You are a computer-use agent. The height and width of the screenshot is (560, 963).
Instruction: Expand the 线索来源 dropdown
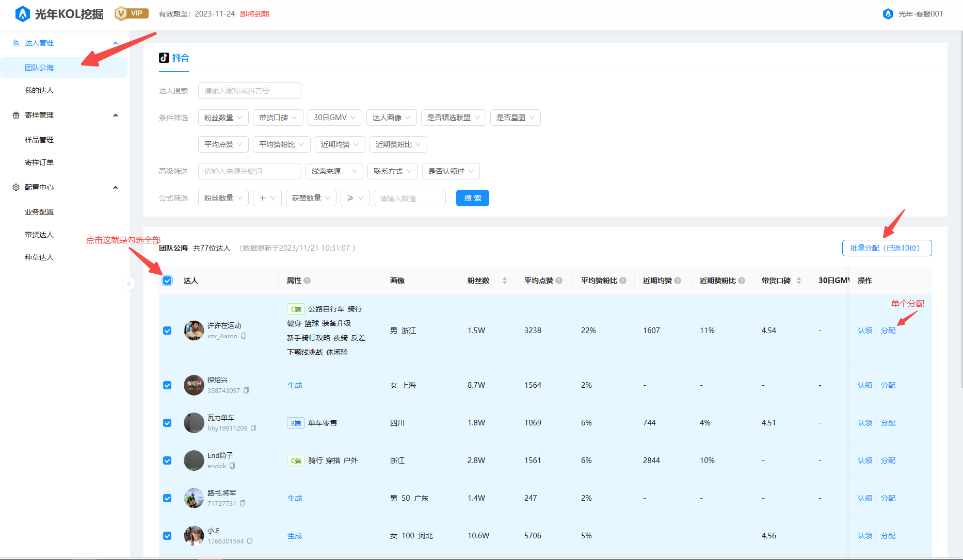click(x=334, y=171)
